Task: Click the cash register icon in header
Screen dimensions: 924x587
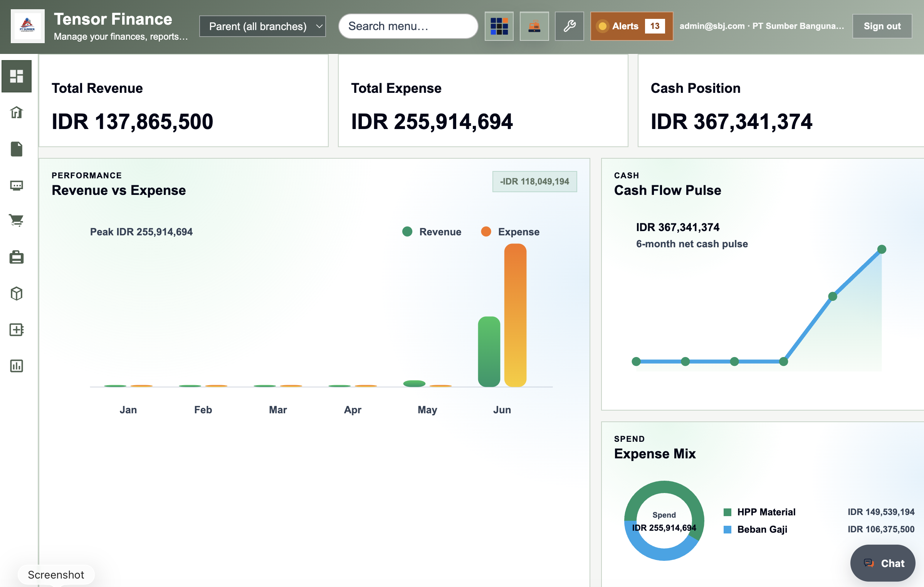Action: point(534,26)
